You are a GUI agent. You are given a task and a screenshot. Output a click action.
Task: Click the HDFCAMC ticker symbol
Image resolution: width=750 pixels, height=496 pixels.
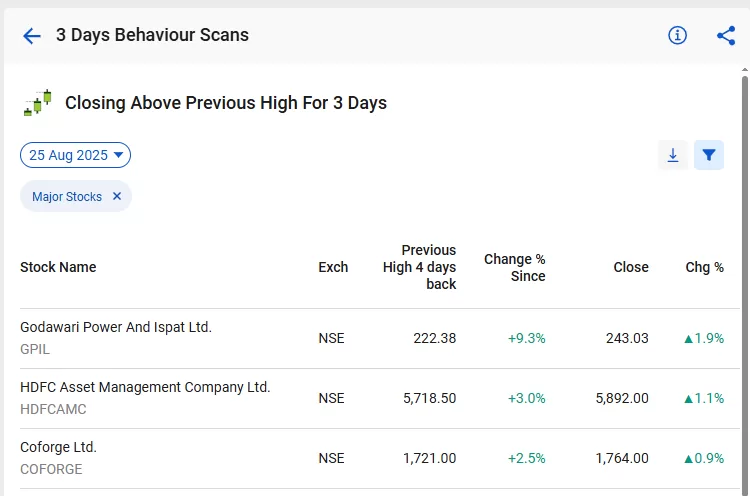[x=53, y=409]
